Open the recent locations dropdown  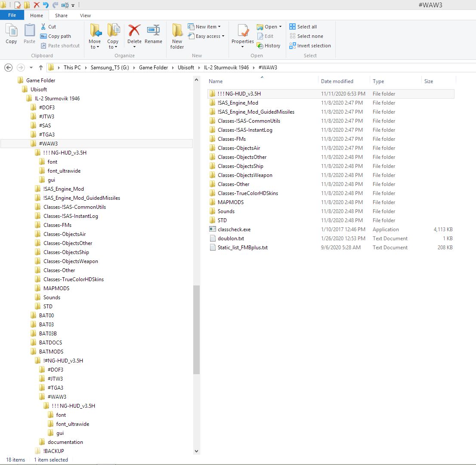point(31,68)
